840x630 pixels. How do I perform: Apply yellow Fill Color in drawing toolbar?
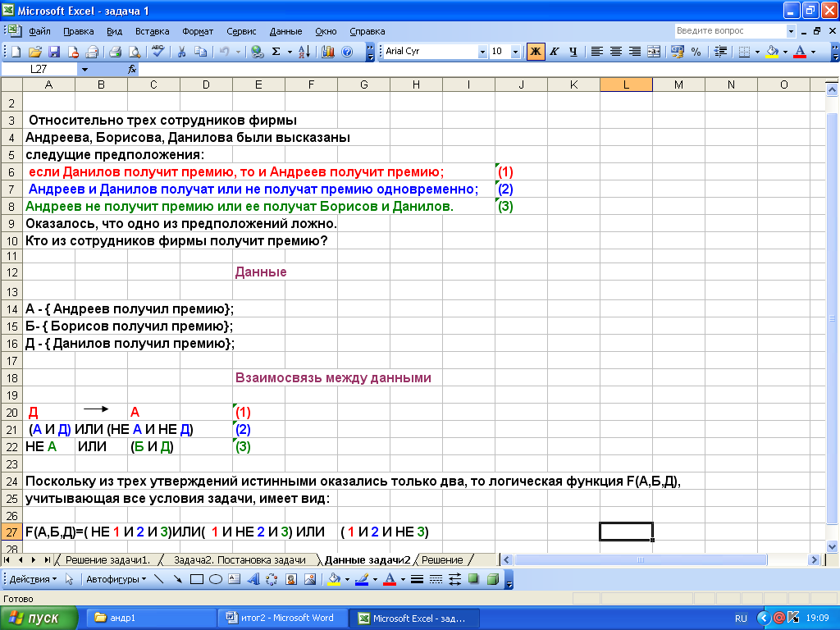(335, 579)
